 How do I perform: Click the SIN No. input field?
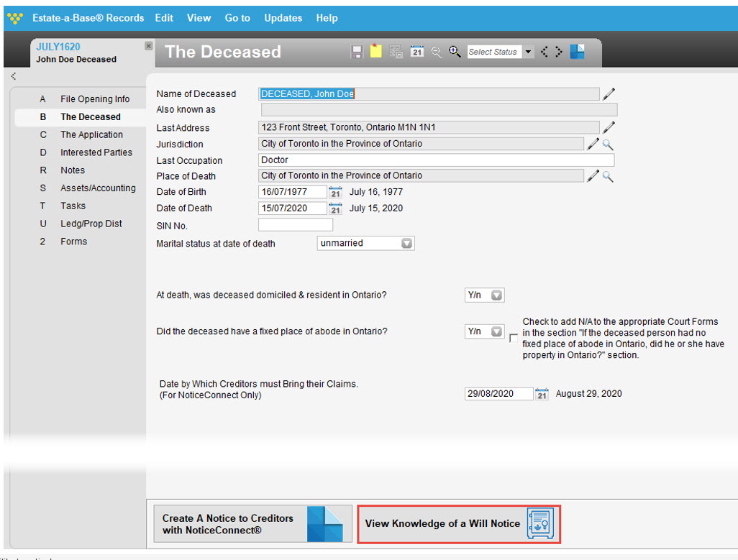coord(295,225)
